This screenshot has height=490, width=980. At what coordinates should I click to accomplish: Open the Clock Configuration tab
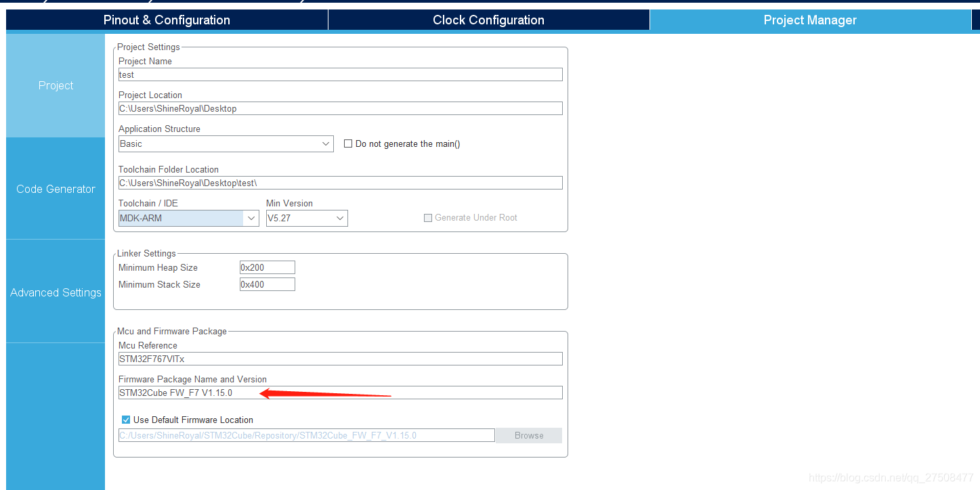(x=488, y=20)
